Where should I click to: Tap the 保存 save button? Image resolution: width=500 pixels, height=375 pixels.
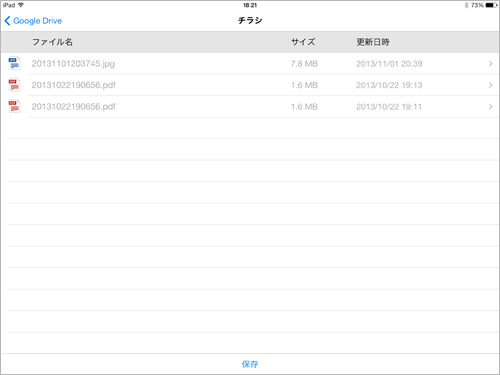click(250, 364)
